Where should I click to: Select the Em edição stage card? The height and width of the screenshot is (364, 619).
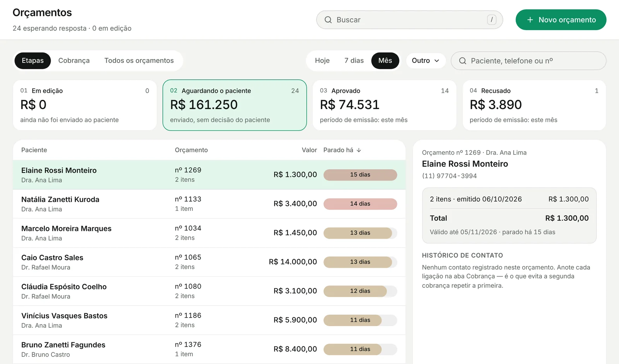pos(85,105)
